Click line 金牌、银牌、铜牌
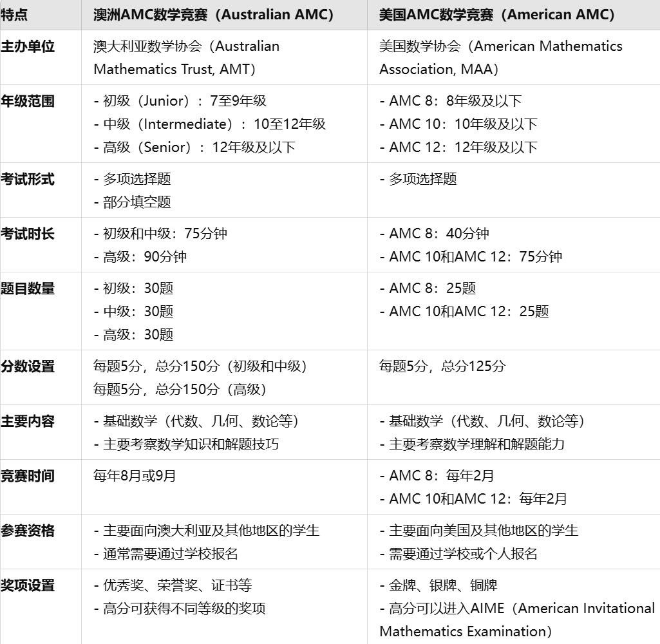660x644 pixels. (x=438, y=585)
